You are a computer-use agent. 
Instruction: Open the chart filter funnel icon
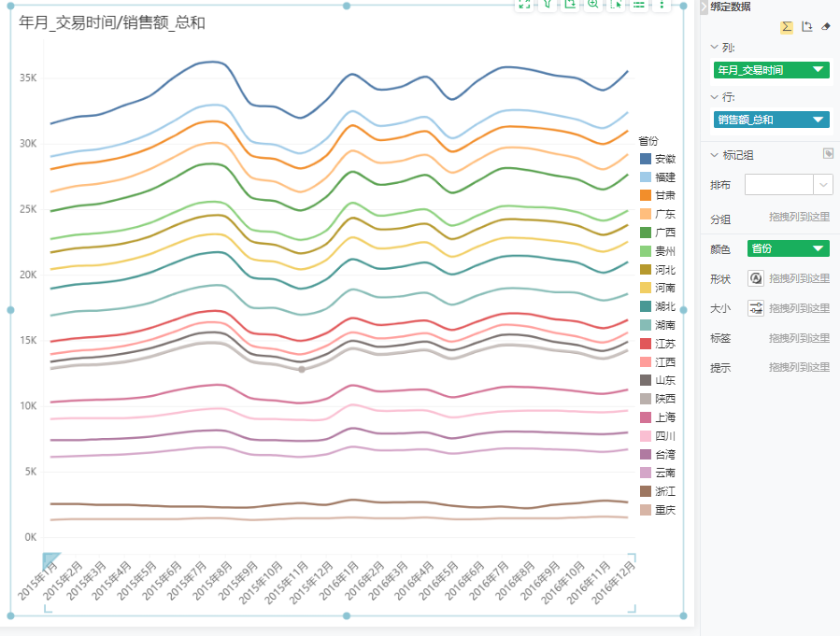coord(547,5)
